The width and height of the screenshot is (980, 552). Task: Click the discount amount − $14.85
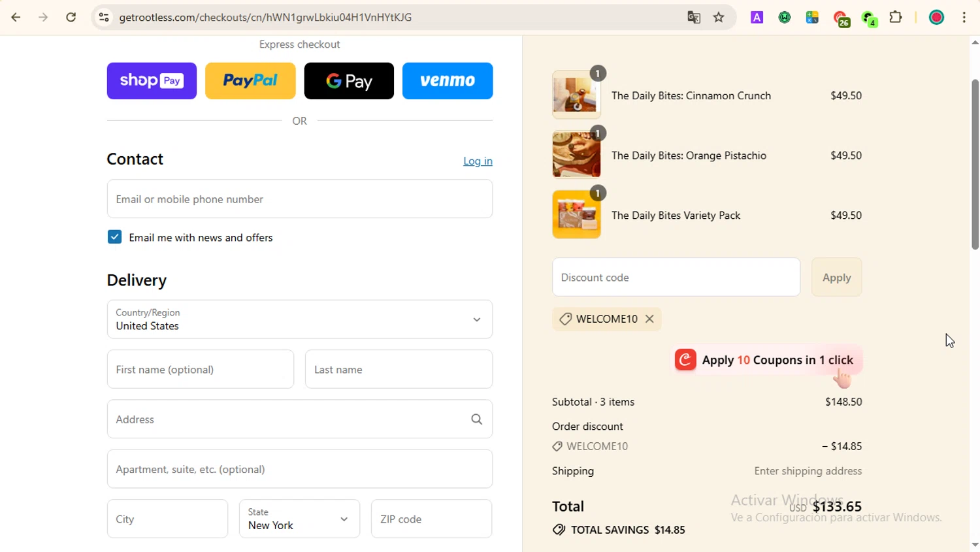(x=841, y=447)
